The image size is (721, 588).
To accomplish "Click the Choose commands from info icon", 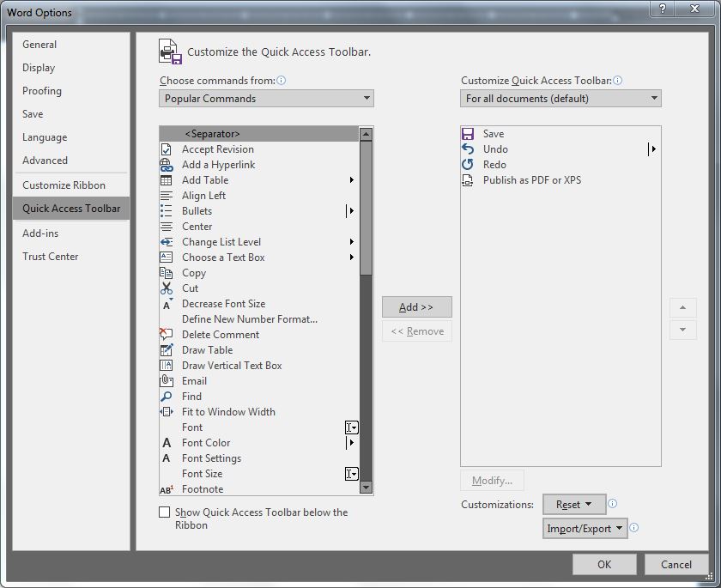I will click(282, 81).
